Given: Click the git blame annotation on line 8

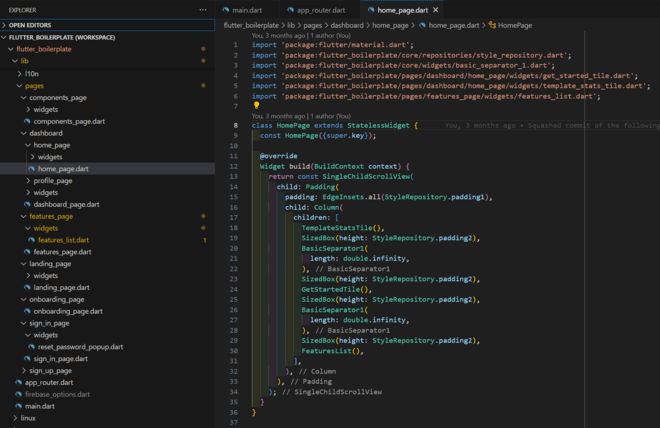Looking at the screenshot, I should [x=552, y=125].
